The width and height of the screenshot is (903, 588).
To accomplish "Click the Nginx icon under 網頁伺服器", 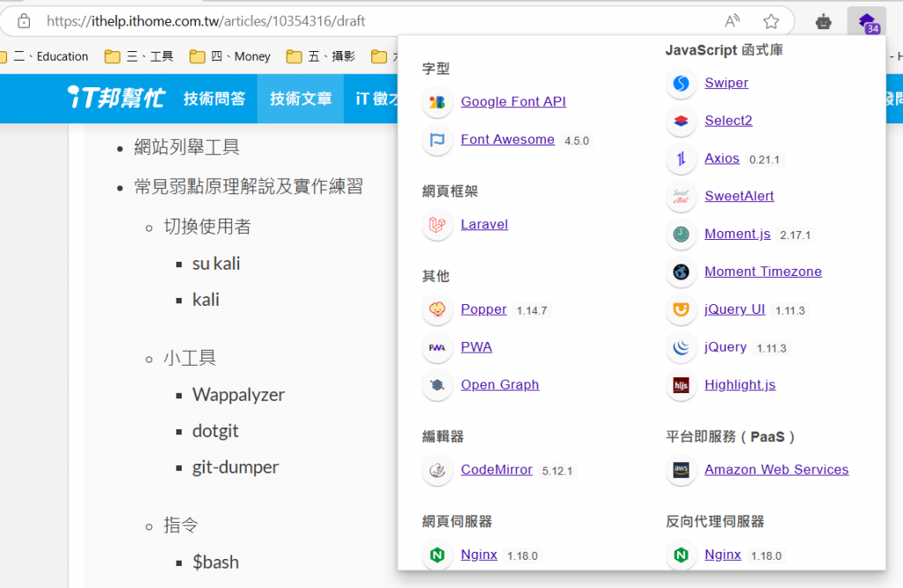I will pos(437,555).
